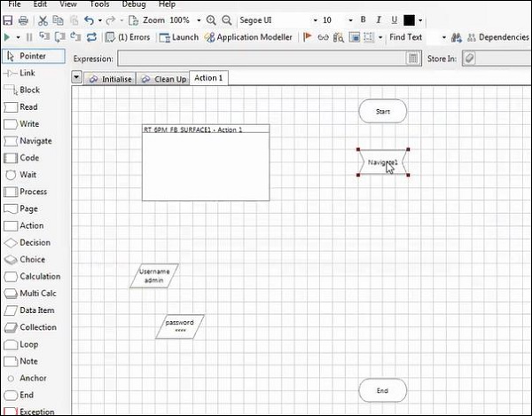Select the Pointer tool
The width and height of the screenshot is (532, 416).
click(x=33, y=56)
